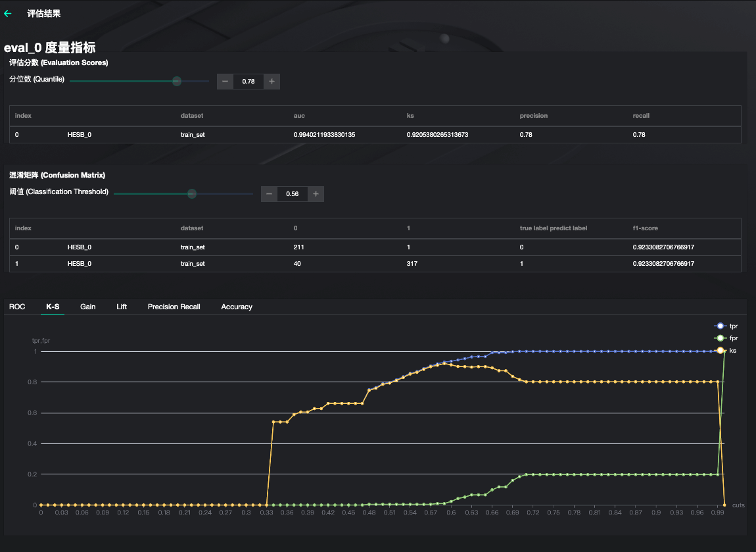Increase quantile with plus button
The image size is (756, 552).
pyautogui.click(x=272, y=82)
